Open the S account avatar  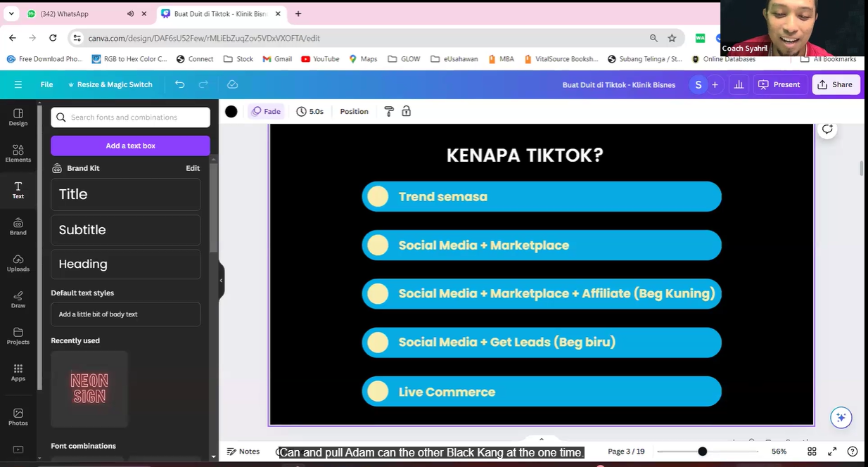point(698,84)
